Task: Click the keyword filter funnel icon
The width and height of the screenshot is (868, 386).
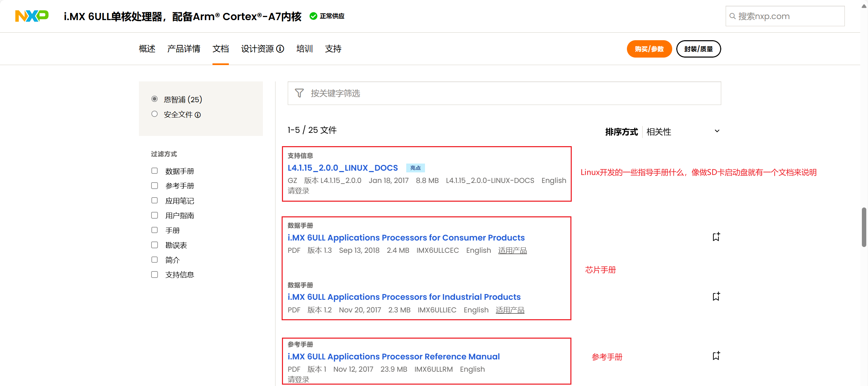Action: point(299,93)
